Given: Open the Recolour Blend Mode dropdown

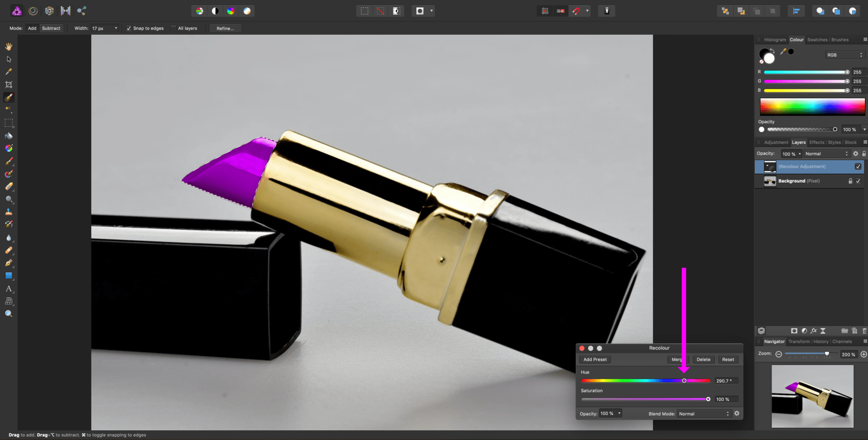Looking at the screenshot, I should coord(704,414).
